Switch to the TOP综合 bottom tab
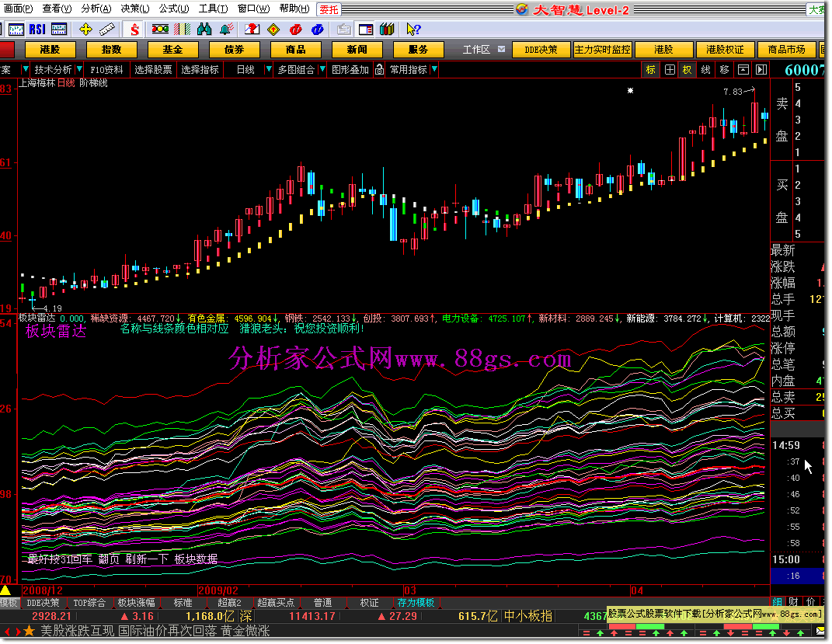Screen dimensions: 832x644 click(89, 603)
